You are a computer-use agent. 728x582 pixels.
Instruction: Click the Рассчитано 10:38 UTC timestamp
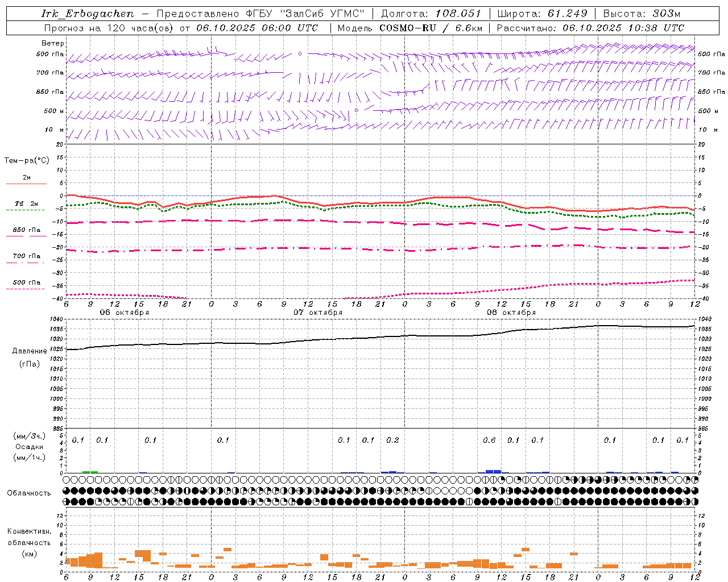point(591,28)
